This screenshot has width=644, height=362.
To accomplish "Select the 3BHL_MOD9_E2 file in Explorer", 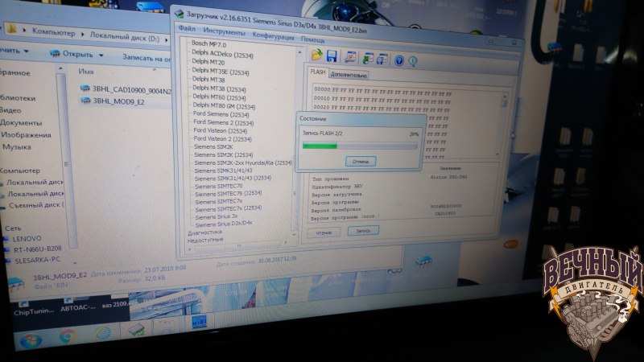I will [118, 101].
